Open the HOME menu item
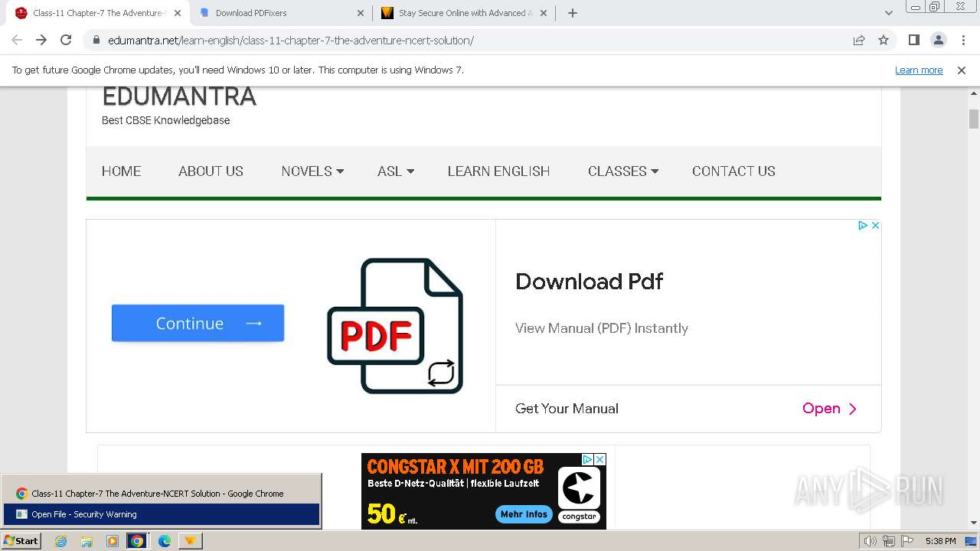This screenshot has height=551, width=980. [122, 171]
